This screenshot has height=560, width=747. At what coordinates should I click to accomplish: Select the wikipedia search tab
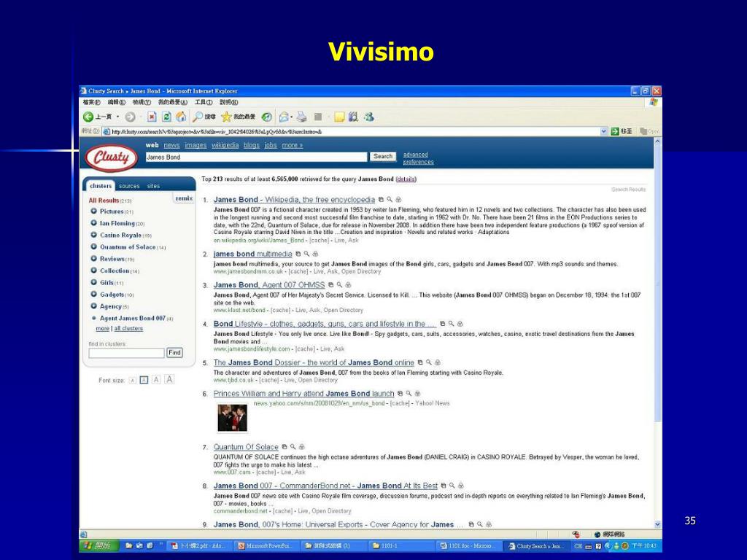coord(225,145)
